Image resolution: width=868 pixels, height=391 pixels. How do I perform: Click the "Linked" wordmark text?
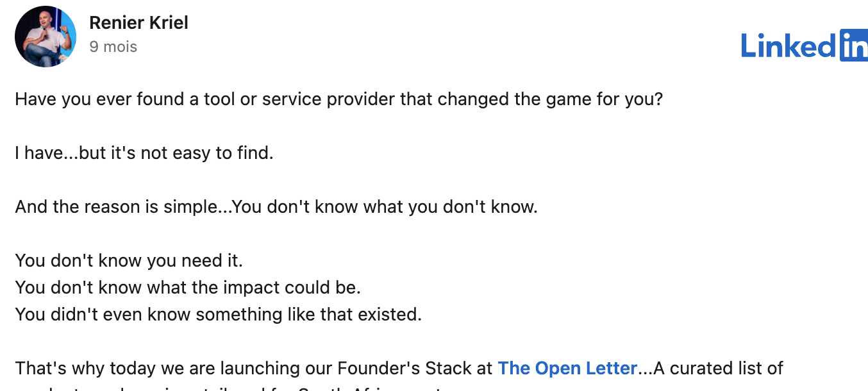[789, 46]
